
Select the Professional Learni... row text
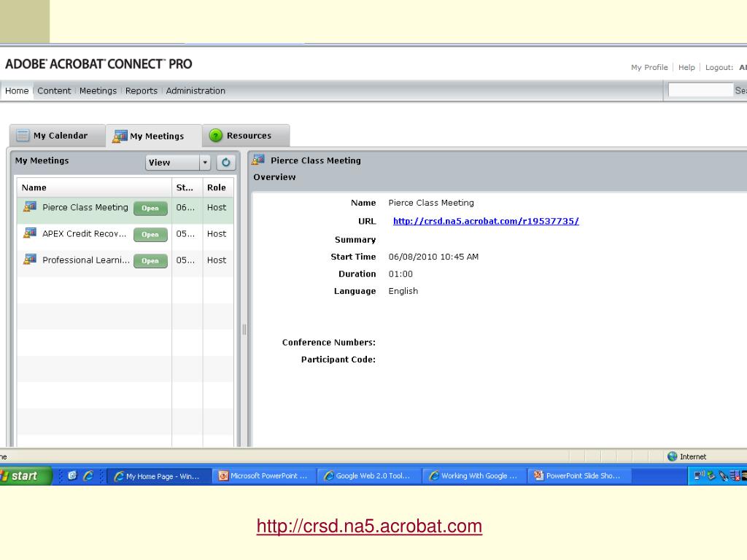click(x=86, y=260)
